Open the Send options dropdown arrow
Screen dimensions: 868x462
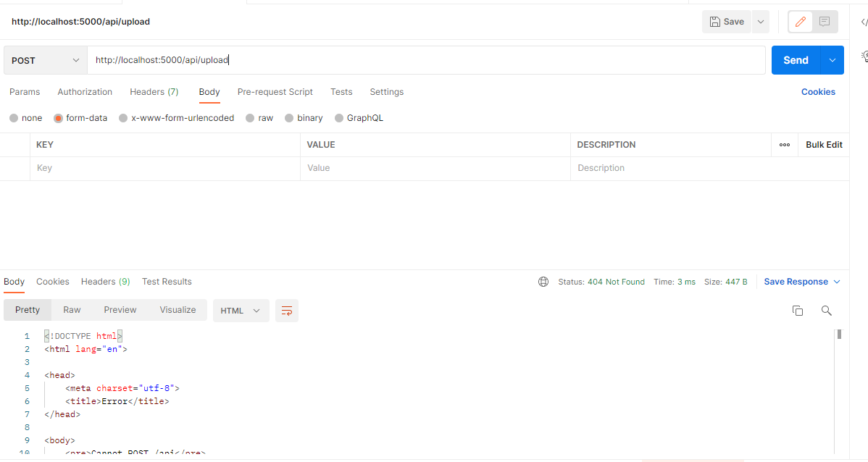(x=832, y=60)
